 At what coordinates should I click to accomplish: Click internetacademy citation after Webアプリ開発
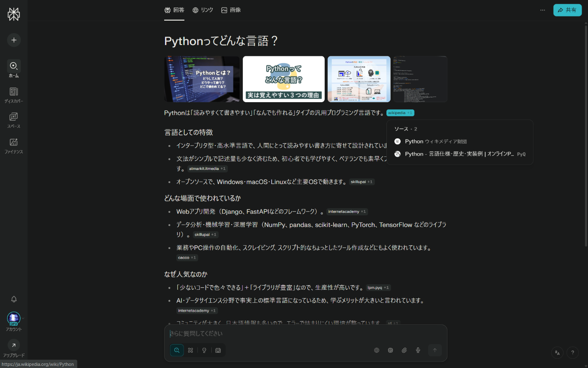click(347, 212)
